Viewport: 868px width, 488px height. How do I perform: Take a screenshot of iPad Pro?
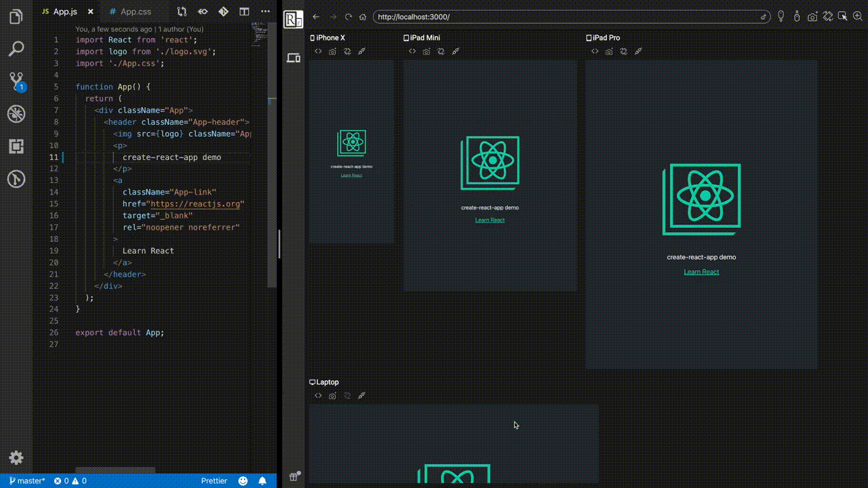coord(609,52)
